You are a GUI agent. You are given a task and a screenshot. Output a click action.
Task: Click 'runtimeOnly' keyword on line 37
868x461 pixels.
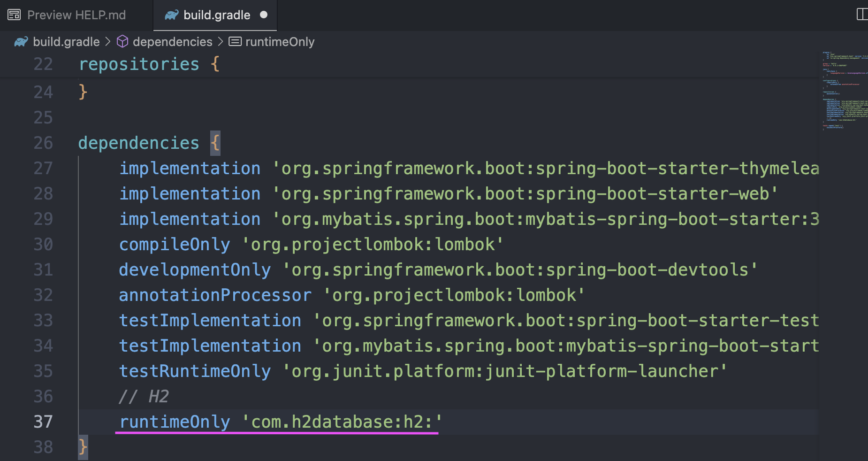click(x=175, y=422)
